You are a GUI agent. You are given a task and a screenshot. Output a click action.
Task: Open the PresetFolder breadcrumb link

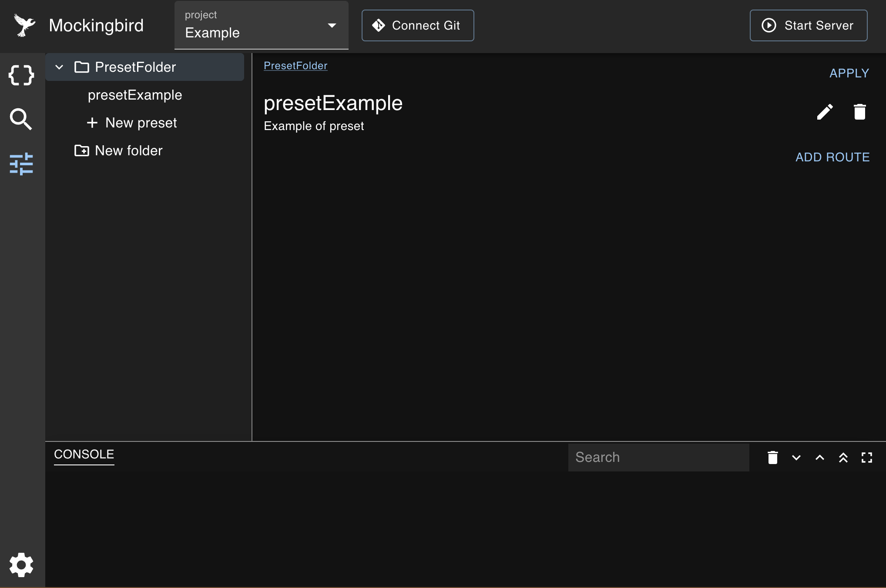(x=295, y=65)
